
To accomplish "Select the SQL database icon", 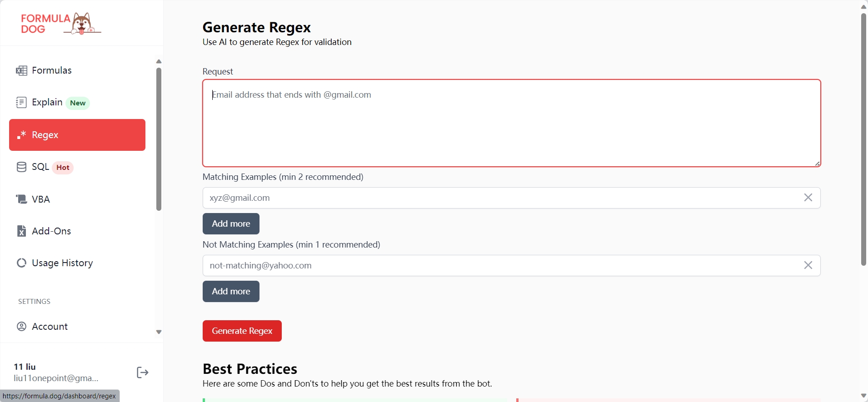I will (x=21, y=167).
